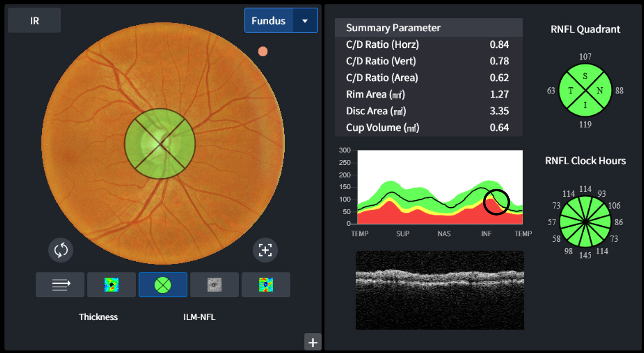The image size is (644, 353).
Task: Click the IR view button
Action: 34,20
